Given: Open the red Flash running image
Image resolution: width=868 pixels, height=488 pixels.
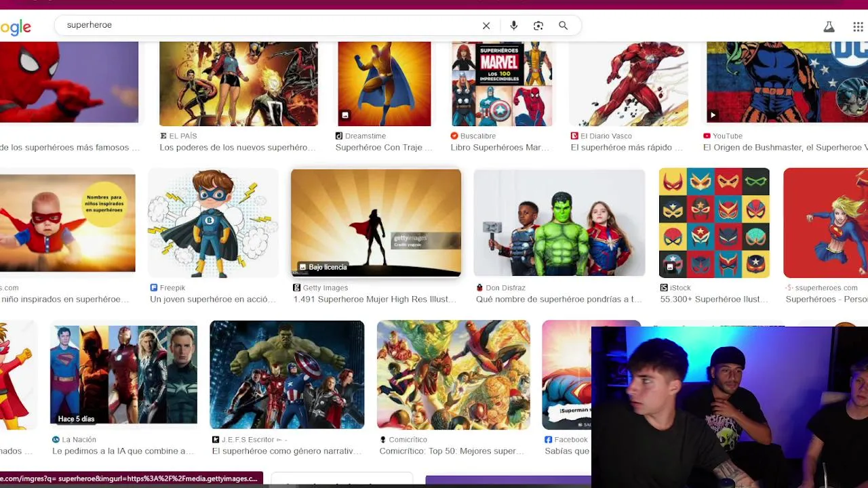Looking at the screenshot, I should 629,83.
